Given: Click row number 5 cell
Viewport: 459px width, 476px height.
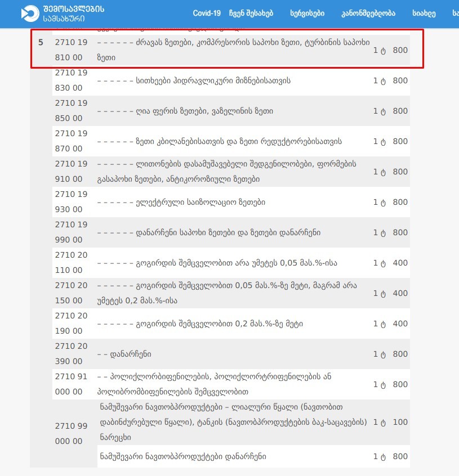Looking at the screenshot, I should (x=41, y=42).
